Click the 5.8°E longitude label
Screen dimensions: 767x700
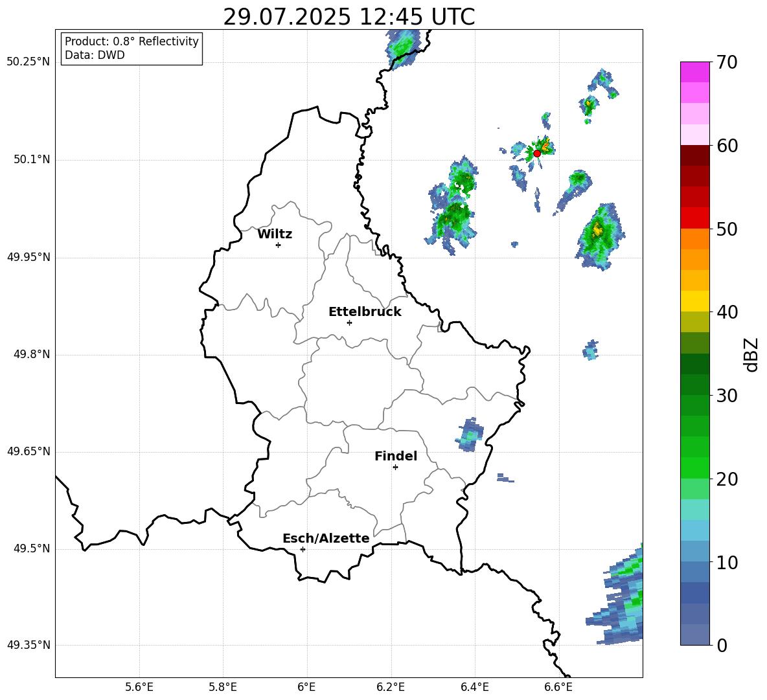click(x=223, y=687)
